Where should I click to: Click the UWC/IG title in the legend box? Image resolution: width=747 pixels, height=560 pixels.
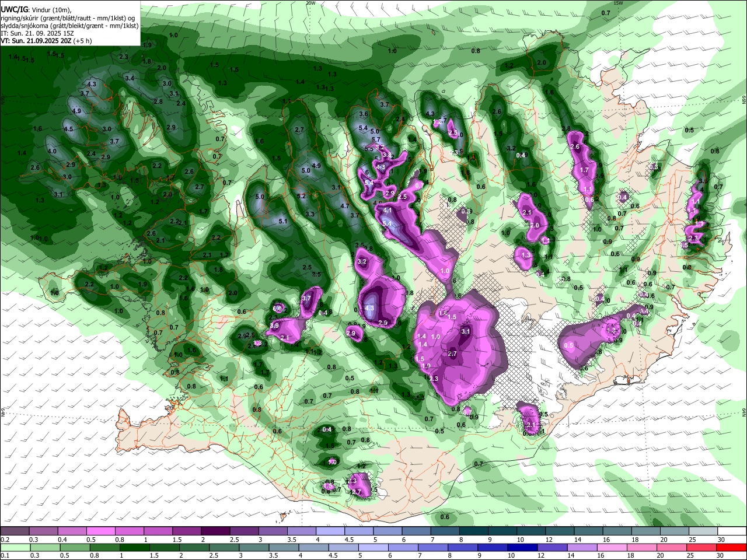coord(14,9)
